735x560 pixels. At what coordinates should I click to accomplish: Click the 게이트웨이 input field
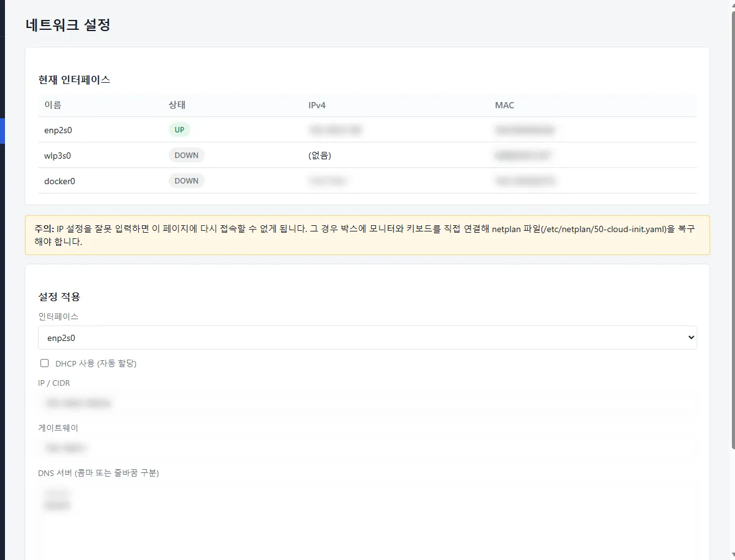pyautogui.click(x=367, y=448)
